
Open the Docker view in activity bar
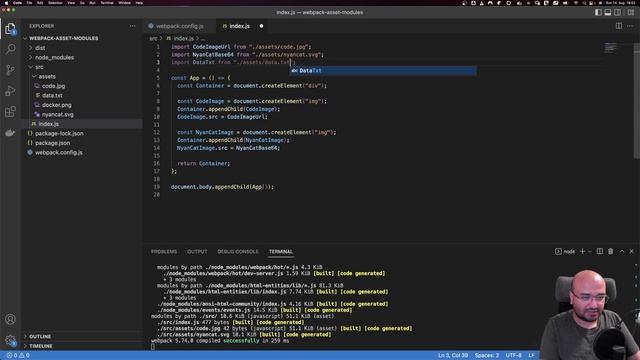click(x=10, y=133)
